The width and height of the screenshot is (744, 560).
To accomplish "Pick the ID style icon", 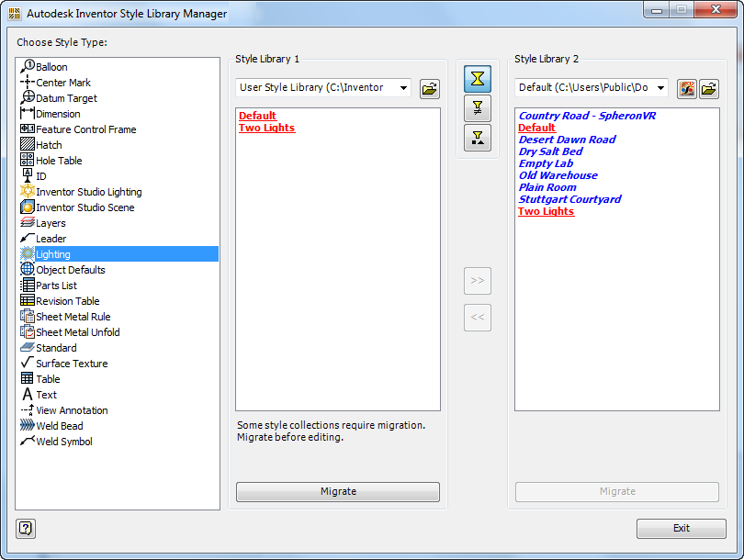I will point(28,176).
